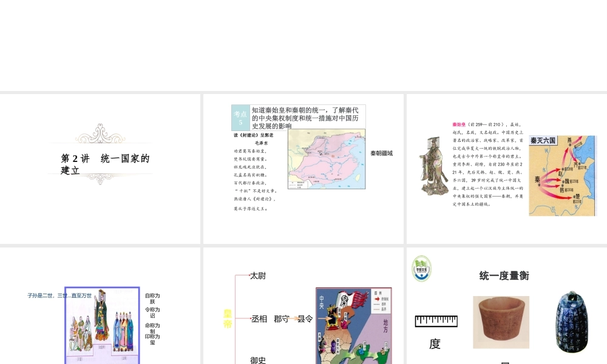
Task: Click the 子孙是二世，三世...直至万世 text
Action: coord(59,295)
